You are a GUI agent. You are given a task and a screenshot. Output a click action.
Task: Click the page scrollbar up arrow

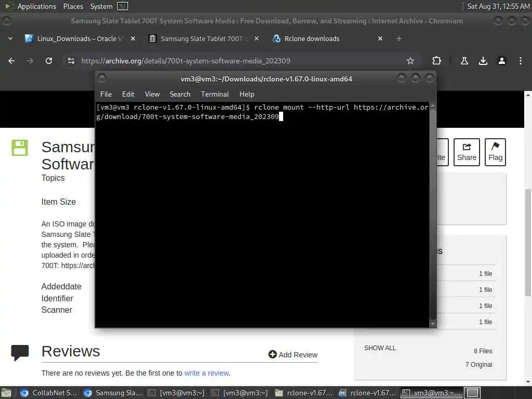click(x=528, y=95)
